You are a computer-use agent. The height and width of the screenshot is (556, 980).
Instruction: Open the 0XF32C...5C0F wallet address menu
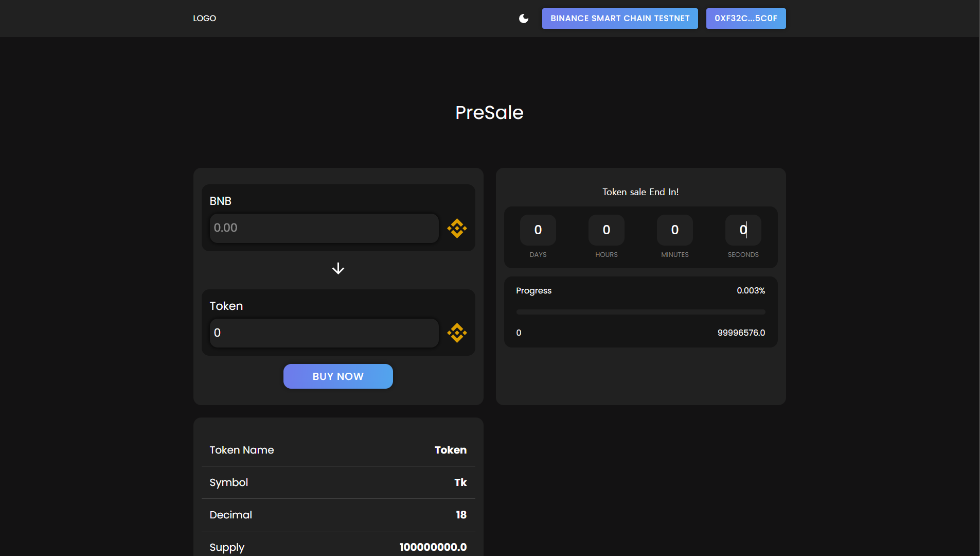click(x=745, y=19)
